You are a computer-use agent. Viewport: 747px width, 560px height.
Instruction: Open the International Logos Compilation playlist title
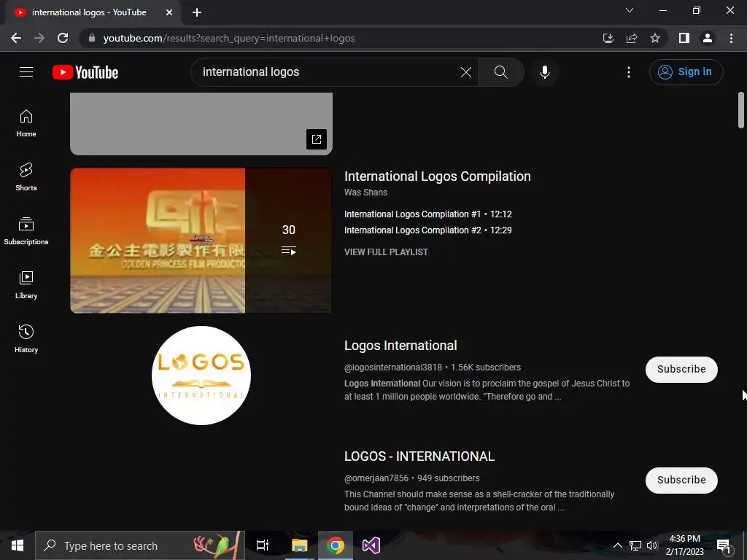[438, 176]
